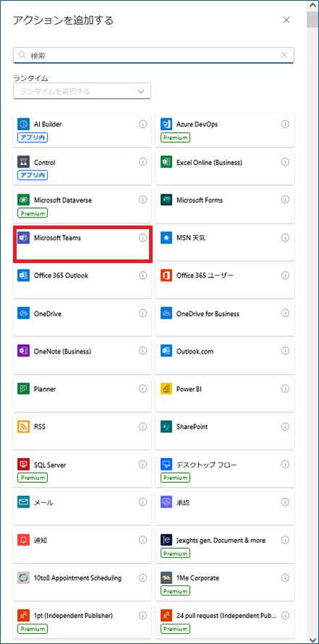319x644 pixels.
Task: Select the RSS feed connector icon
Action: click(x=23, y=426)
